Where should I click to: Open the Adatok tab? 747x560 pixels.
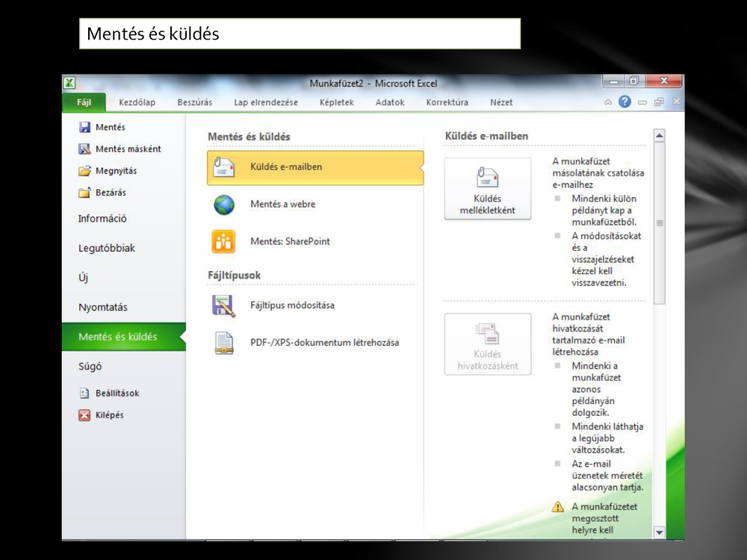coord(390,102)
